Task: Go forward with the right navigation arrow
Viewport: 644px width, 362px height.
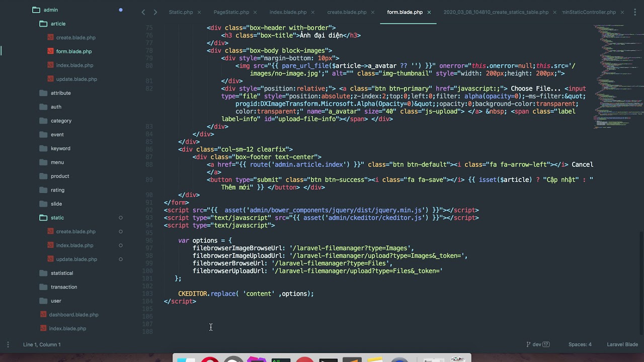Action: [155, 12]
